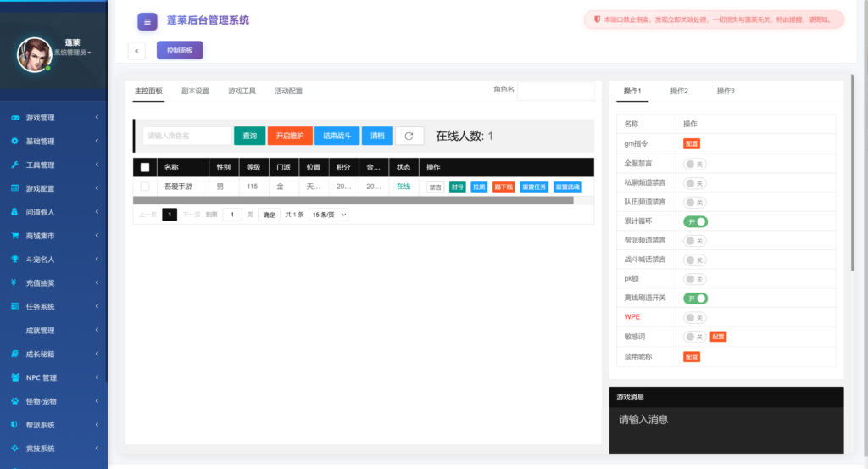Click the 蓬莱 user avatar
The height and width of the screenshot is (469, 868).
(34, 55)
